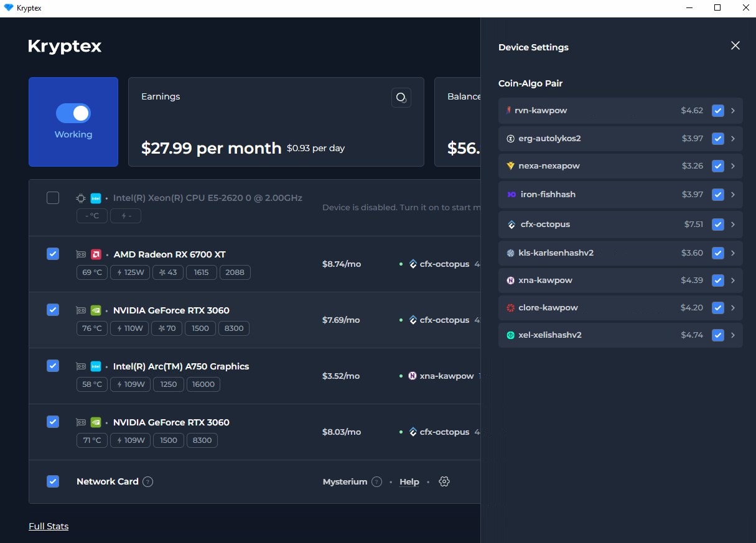This screenshot has width=756, height=543.
Task: Uncheck the kls-karlsenhashv2 pair checkbox
Action: pos(718,253)
